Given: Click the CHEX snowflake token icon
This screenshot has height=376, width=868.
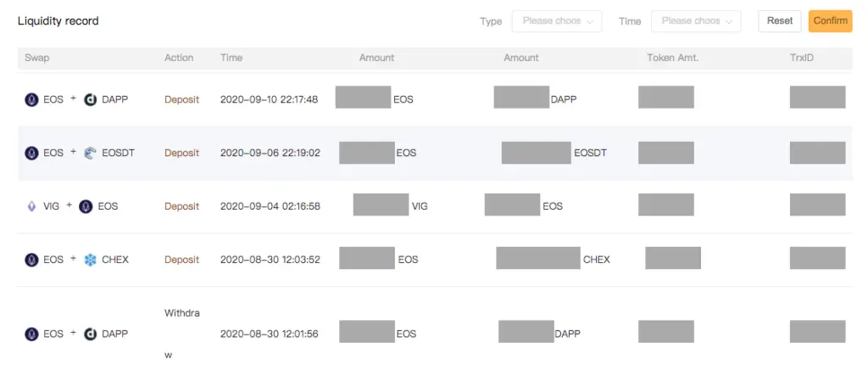Looking at the screenshot, I should pos(90,260).
